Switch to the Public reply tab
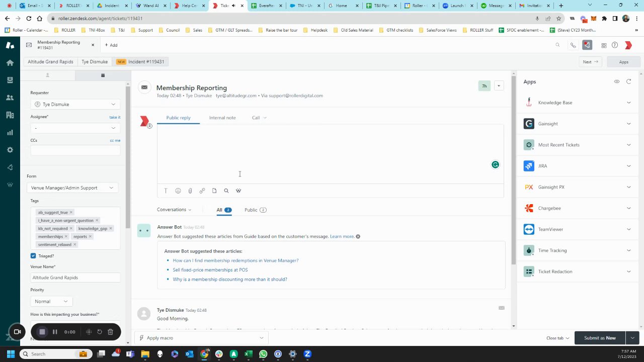The width and height of the screenshot is (644, 362). (x=178, y=118)
